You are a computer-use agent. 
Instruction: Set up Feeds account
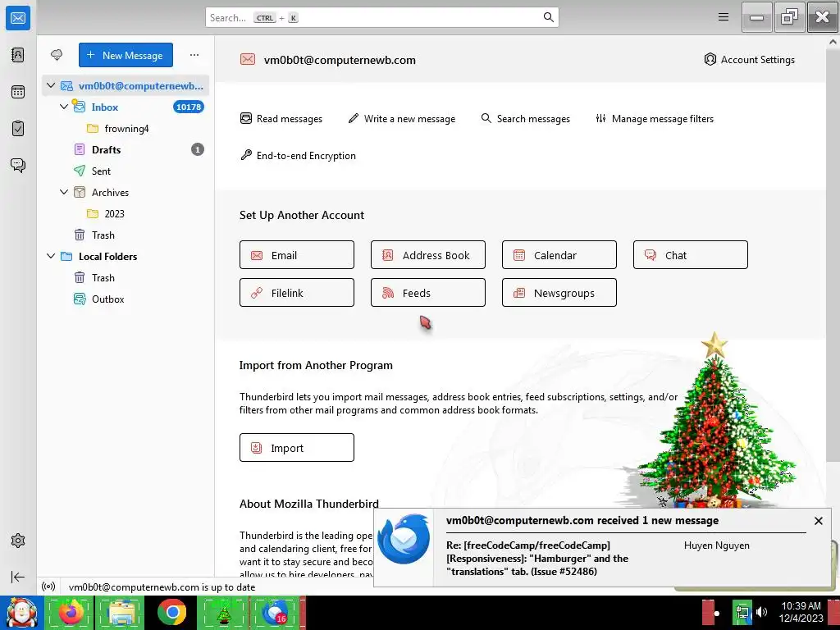point(428,293)
